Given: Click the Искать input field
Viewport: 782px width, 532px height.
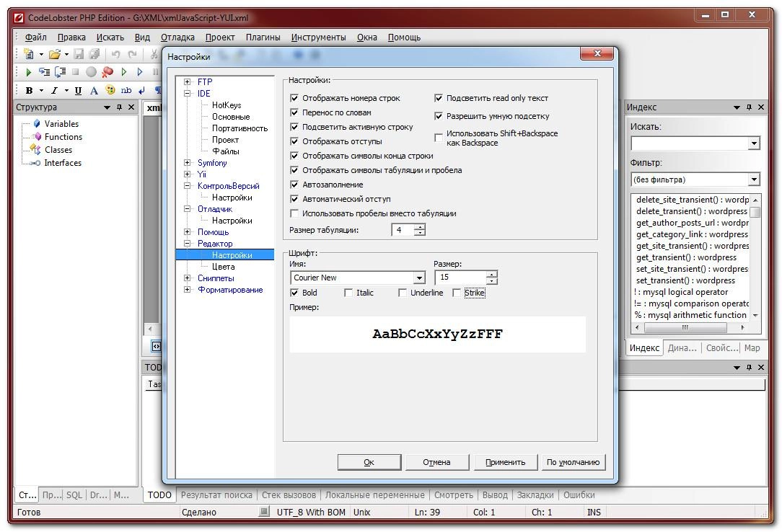Looking at the screenshot, I should (x=690, y=143).
